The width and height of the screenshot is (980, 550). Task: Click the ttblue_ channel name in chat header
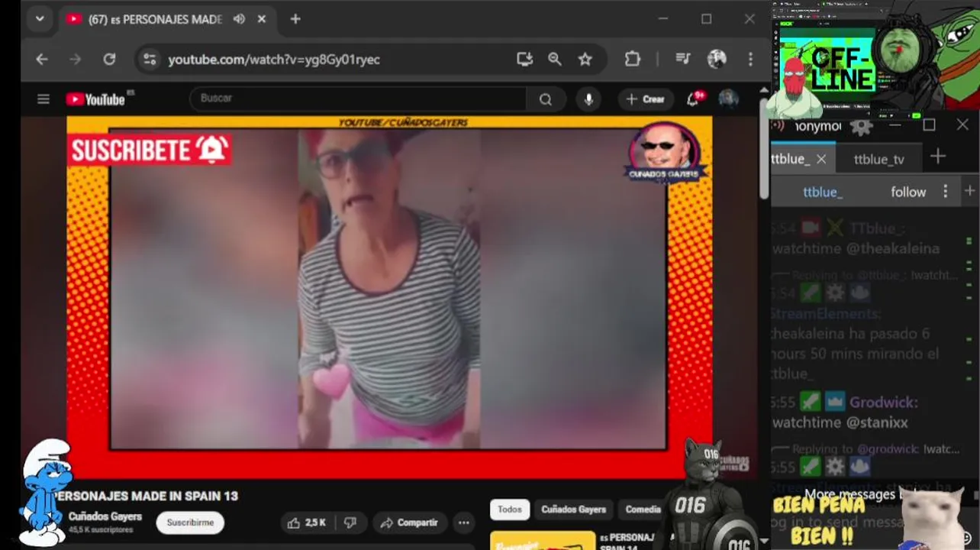(822, 192)
